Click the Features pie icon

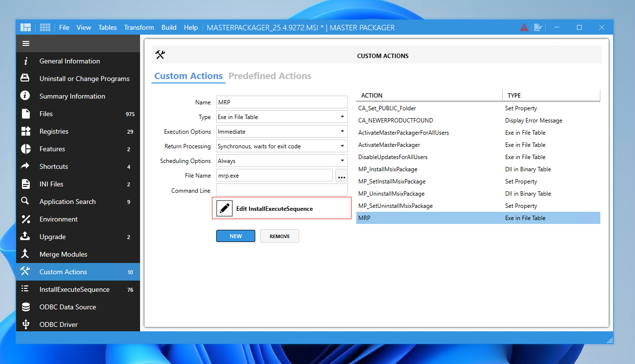pyautogui.click(x=26, y=149)
